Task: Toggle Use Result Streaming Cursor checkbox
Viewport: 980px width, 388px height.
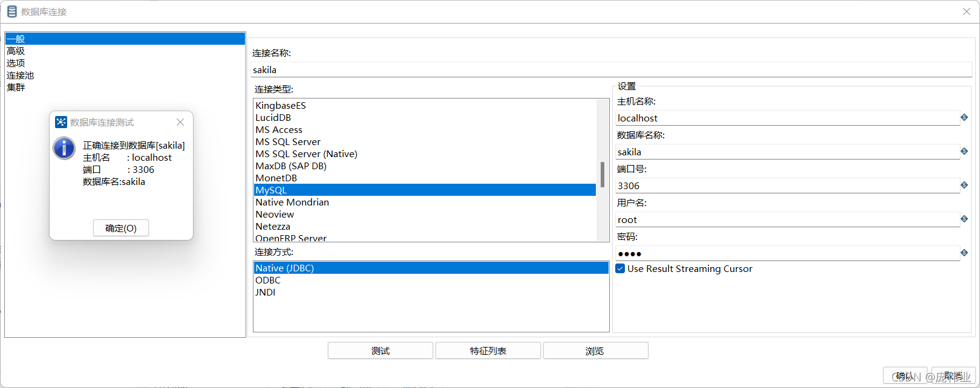Action: [x=620, y=268]
